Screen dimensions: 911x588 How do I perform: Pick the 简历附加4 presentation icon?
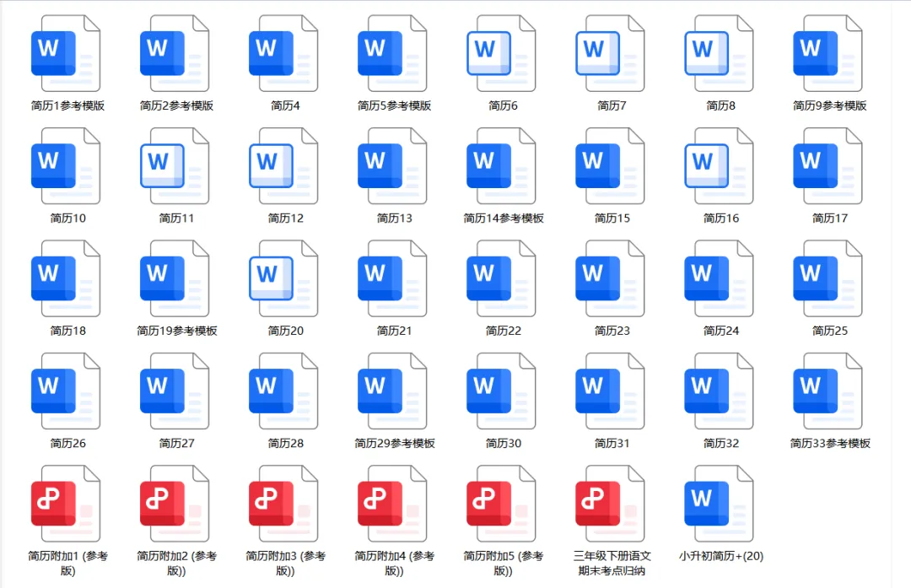pos(392,504)
